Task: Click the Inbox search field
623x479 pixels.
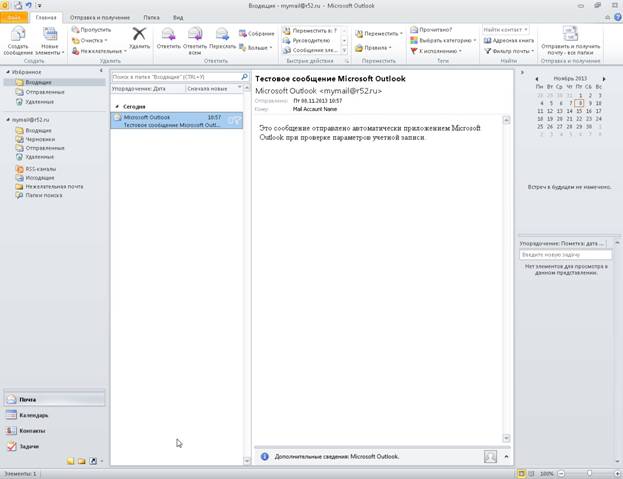Action: click(x=176, y=77)
